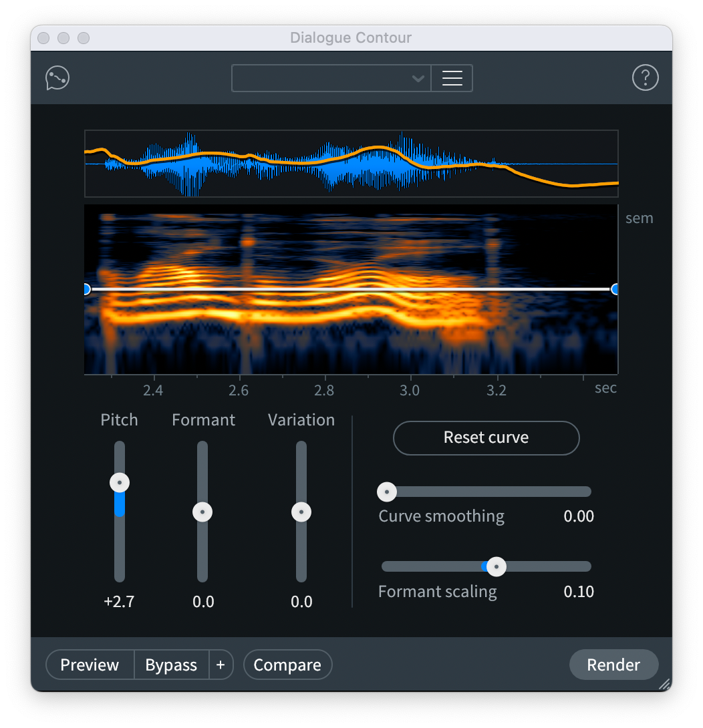
Task: Click the Formant scaling label
Action: click(x=437, y=592)
